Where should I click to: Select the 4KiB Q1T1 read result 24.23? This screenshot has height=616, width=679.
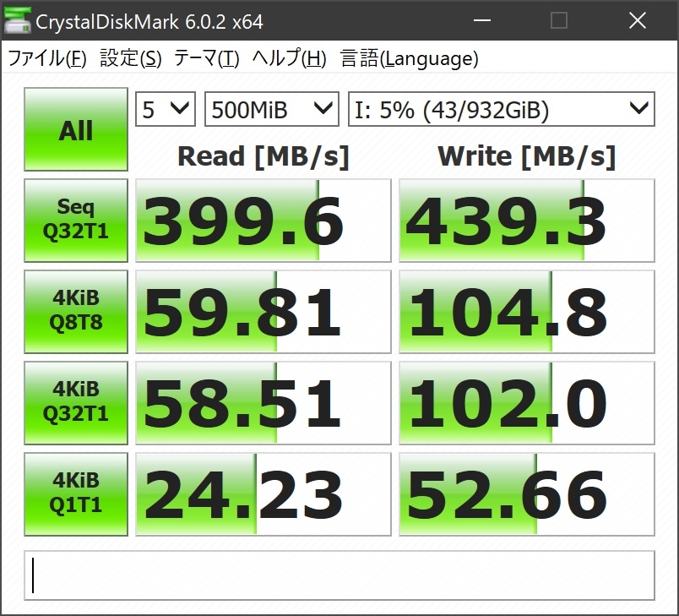(263, 494)
